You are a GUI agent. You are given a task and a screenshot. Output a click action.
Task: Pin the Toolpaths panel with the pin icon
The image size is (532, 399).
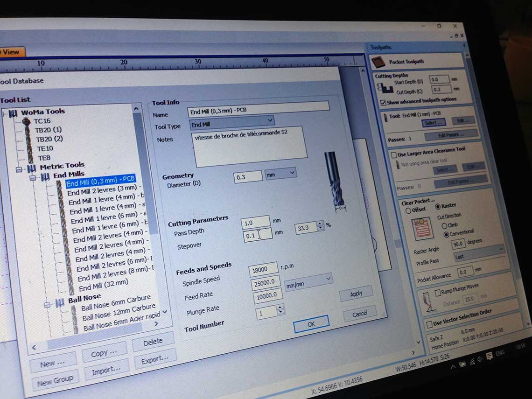coord(464,45)
